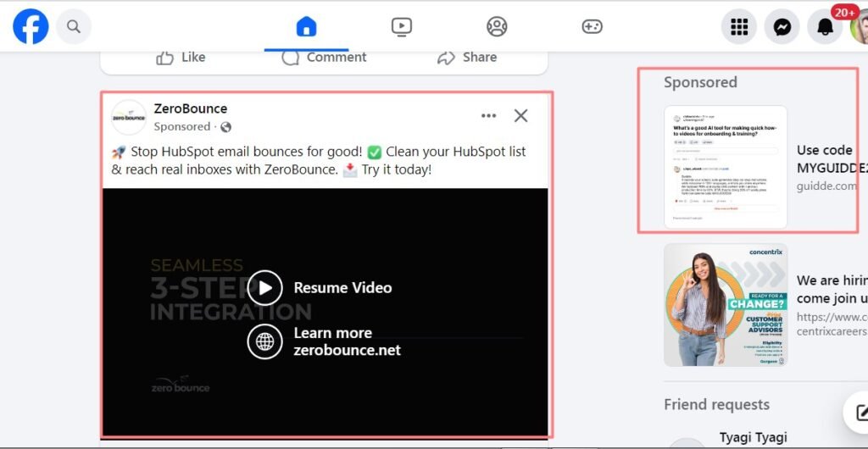Comment on the post above ZeroBounce

325,58
